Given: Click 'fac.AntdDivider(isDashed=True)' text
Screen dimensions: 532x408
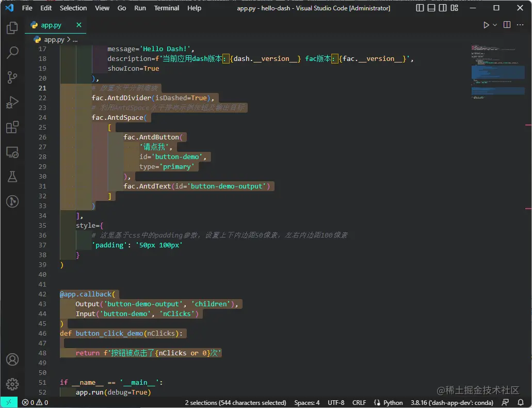Looking at the screenshot, I should (151, 98).
